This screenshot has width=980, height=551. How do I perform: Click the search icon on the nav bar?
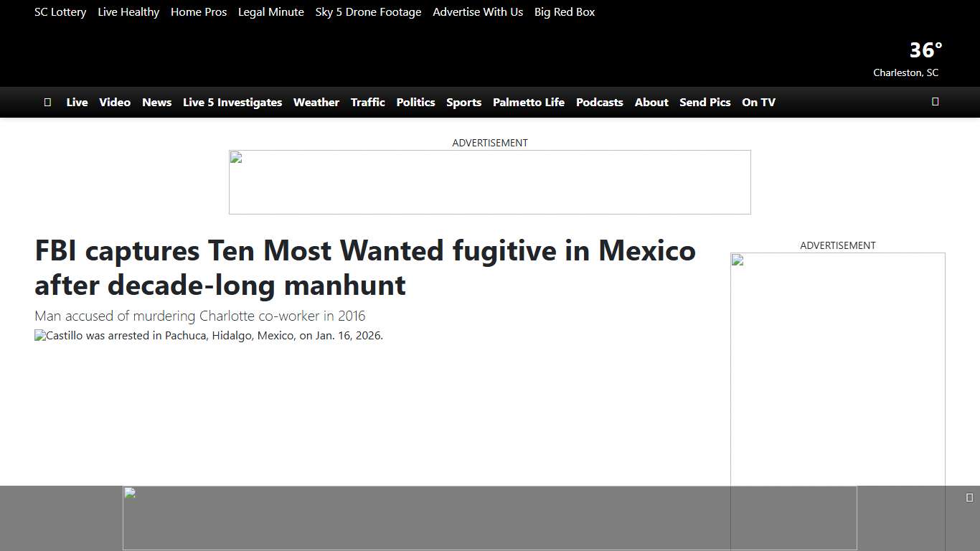coord(935,102)
